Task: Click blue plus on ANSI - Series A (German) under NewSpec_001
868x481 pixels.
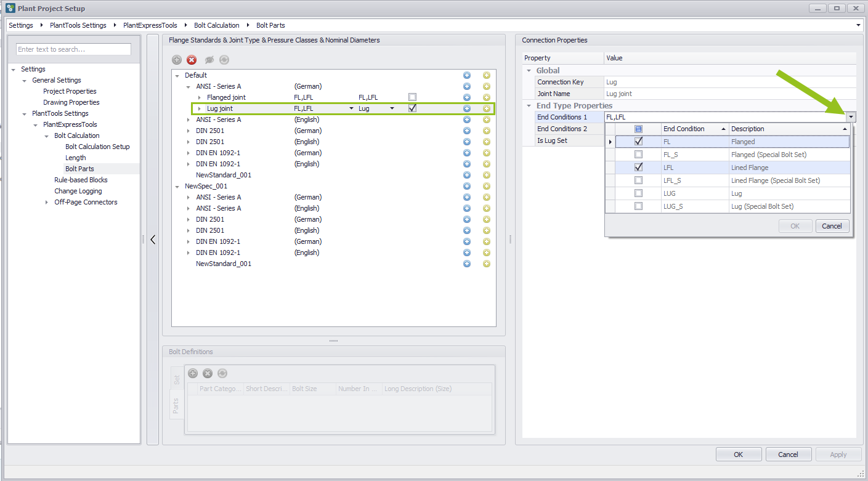Action: (467, 197)
